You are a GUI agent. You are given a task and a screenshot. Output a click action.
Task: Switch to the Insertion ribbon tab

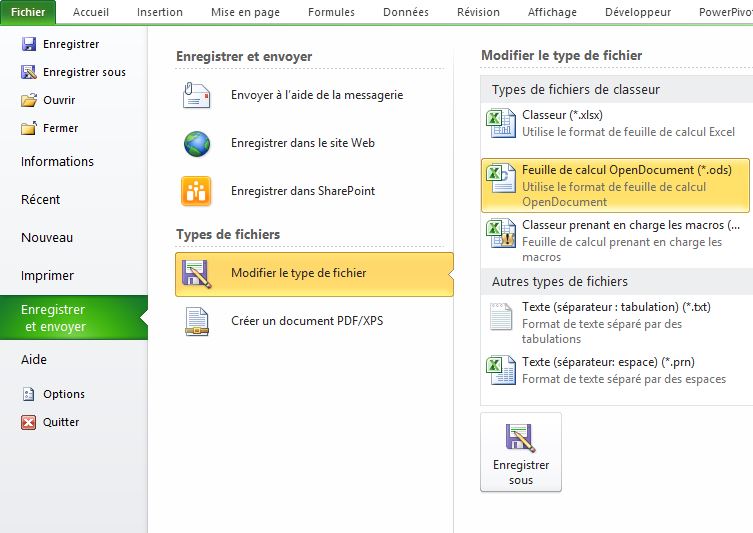click(x=159, y=12)
